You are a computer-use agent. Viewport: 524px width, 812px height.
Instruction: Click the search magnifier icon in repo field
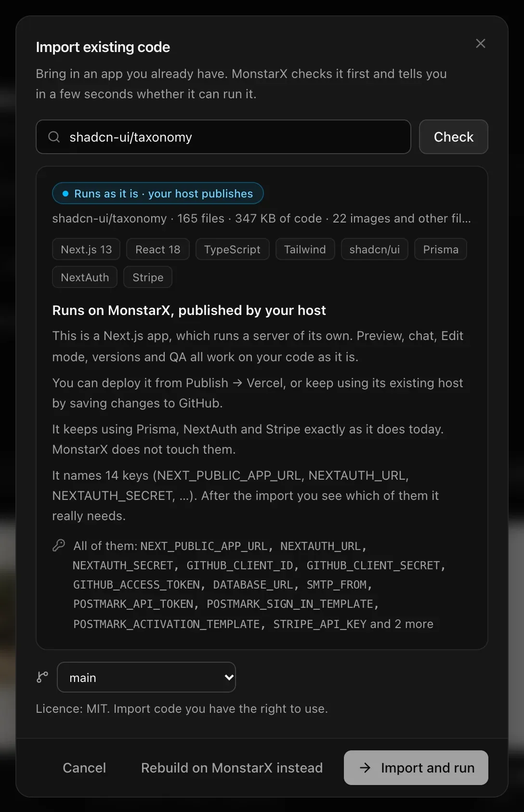click(54, 137)
